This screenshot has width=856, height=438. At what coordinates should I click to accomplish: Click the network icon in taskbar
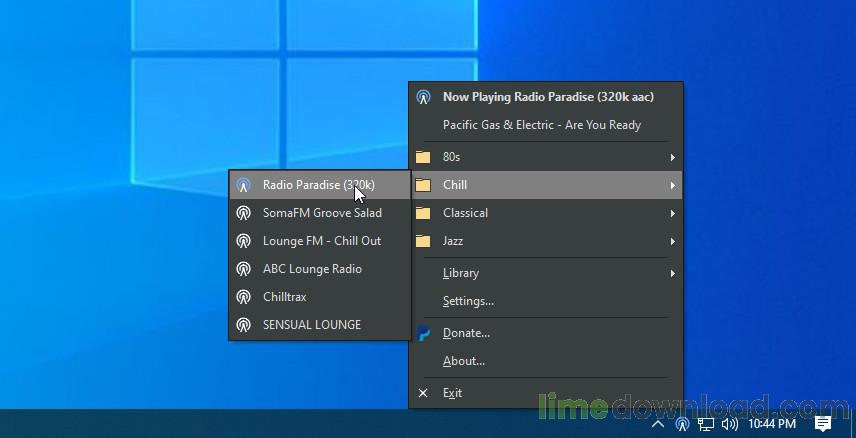(706, 424)
